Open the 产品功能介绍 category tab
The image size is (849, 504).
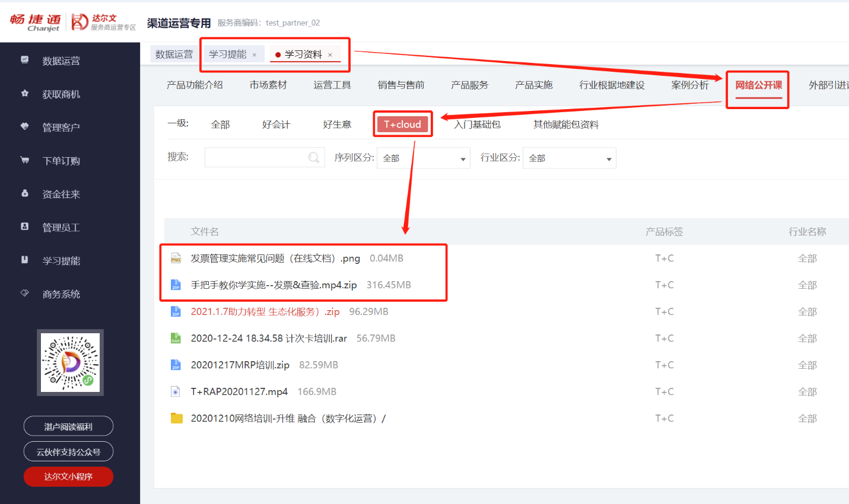pyautogui.click(x=195, y=85)
